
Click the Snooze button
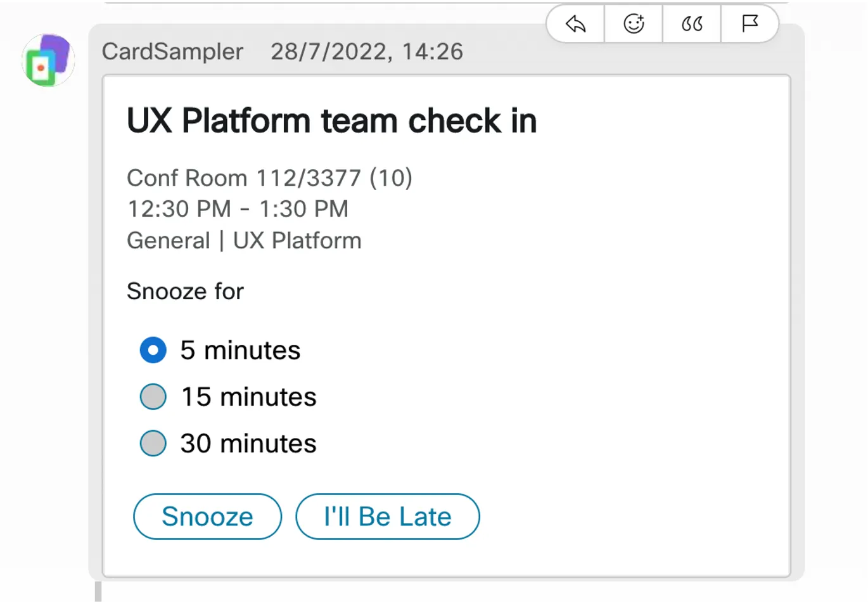pyautogui.click(x=207, y=517)
